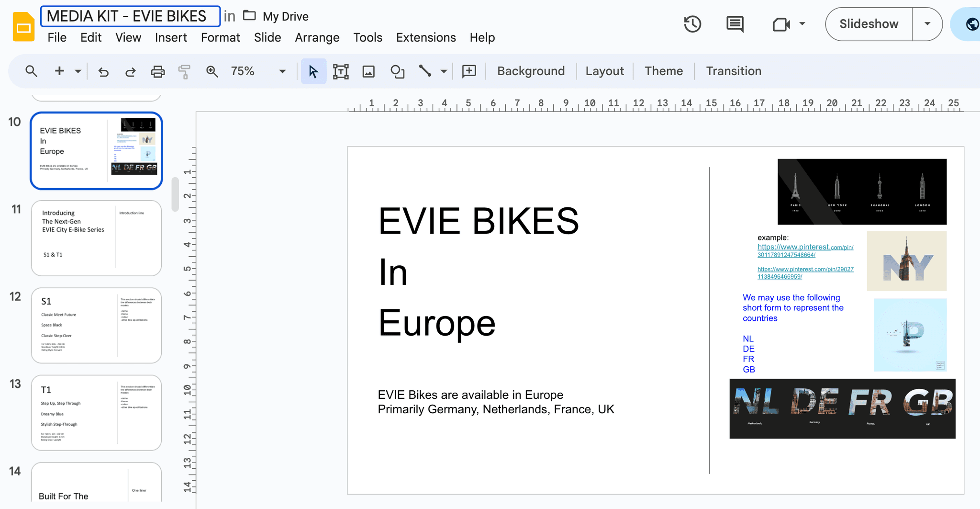Expand the Slideshow options arrow
Viewport: 980px width, 509px height.
coord(927,24)
